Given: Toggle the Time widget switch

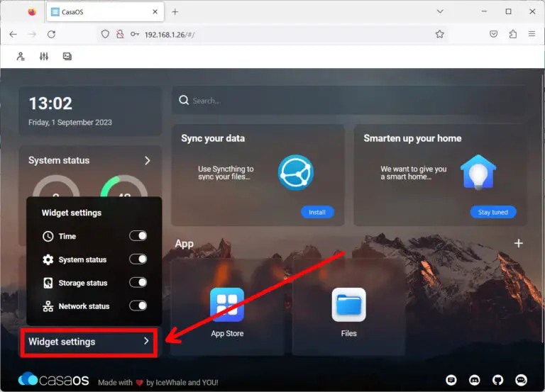Looking at the screenshot, I should [138, 236].
